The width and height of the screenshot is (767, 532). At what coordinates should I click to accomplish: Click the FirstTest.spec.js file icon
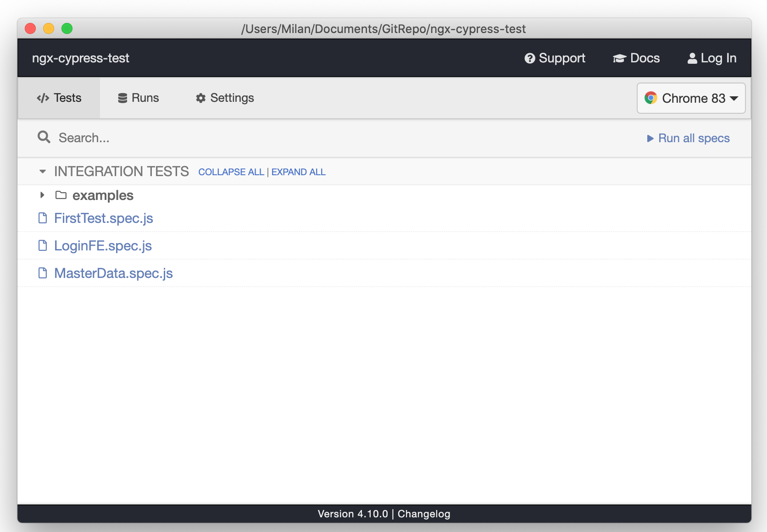point(43,218)
